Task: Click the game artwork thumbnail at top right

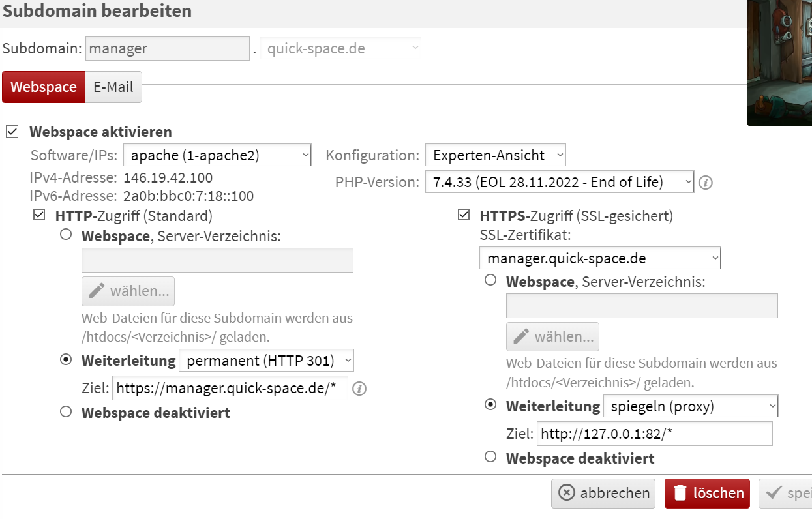Action: pos(779,62)
